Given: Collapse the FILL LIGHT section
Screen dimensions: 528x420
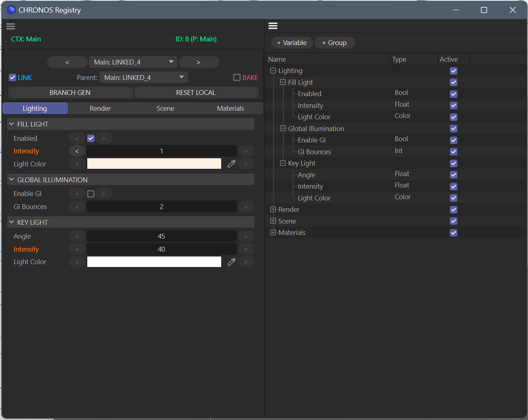Looking at the screenshot, I should click(12, 124).
